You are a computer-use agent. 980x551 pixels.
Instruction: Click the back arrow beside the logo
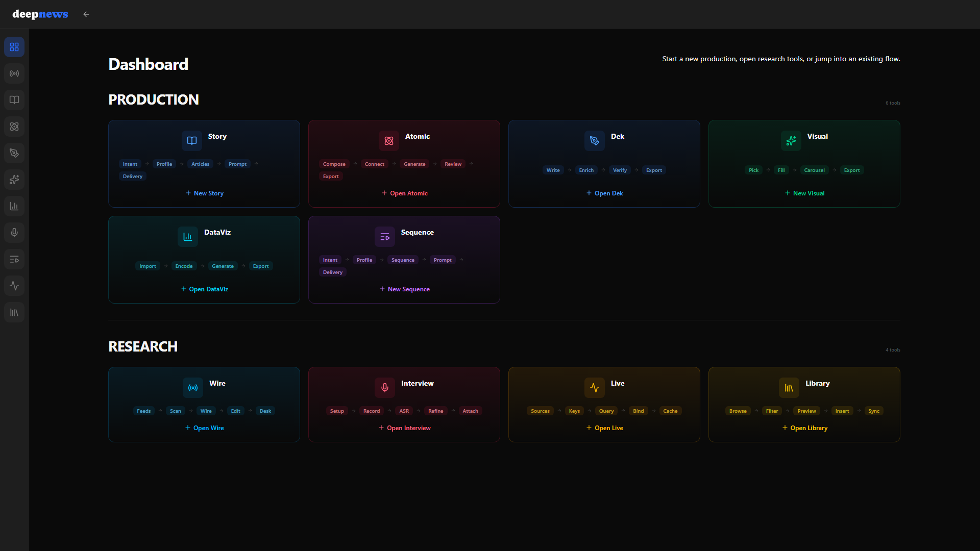pyautogui.click(x=86, y=14)
